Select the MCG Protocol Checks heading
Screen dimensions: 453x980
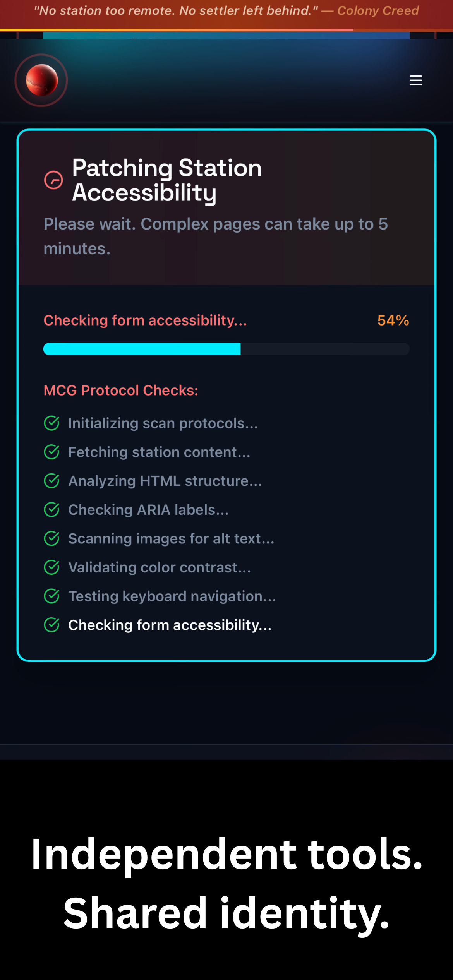click(x=121, y=390)
